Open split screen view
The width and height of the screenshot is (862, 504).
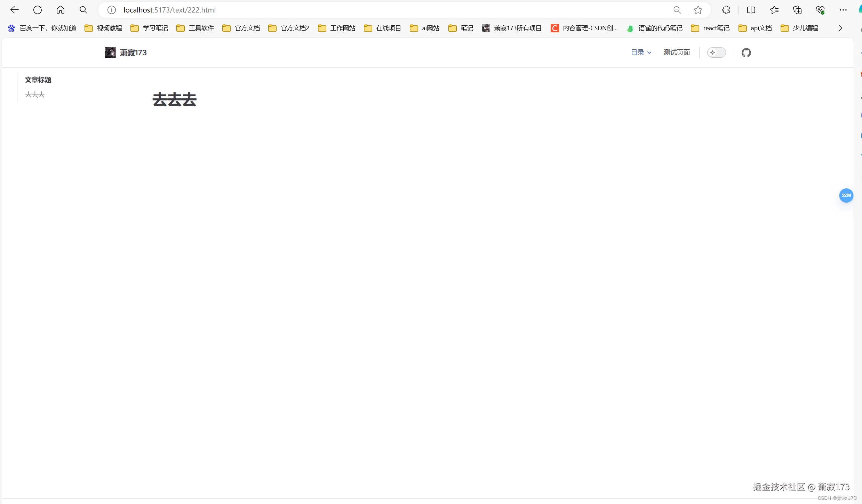pyautogui.click(x=751, y=9)
